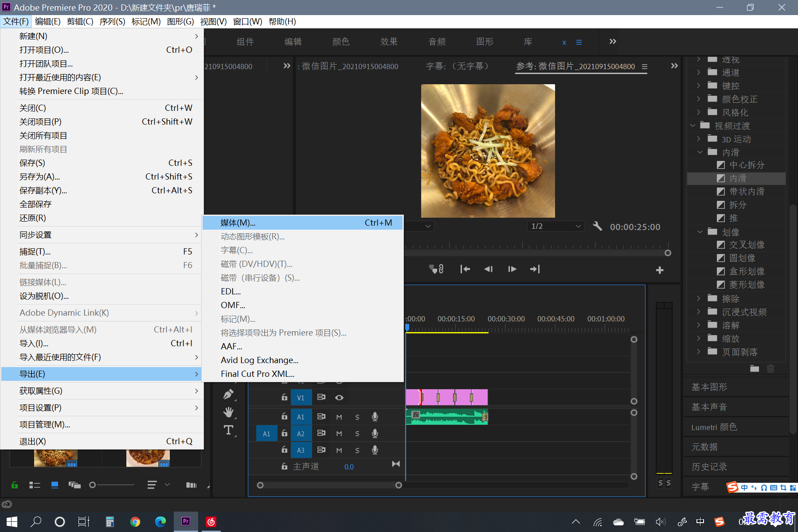798x532 pixels.
Task: Switch project panel to list view
Action: click(35, 485)
